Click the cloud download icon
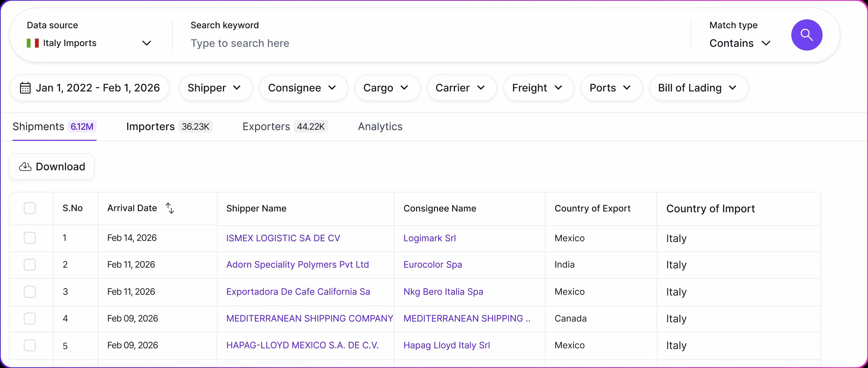This screenshot has width=868, height=368. pos(25,167)
